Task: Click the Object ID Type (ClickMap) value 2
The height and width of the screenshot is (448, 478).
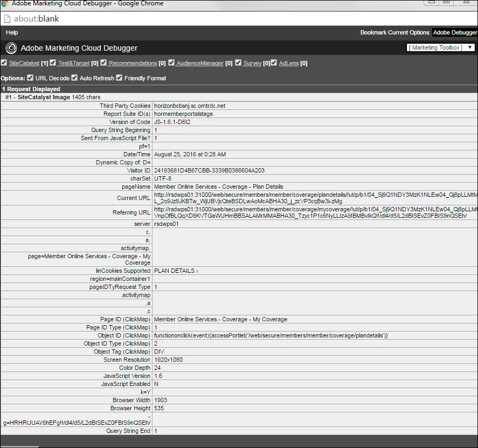Action: (x=156, y=343)
